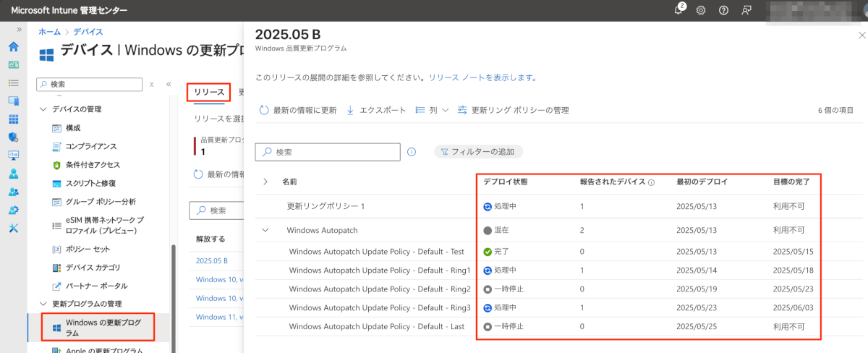Image resolution: width=868 pixels, height=353 pixels.
Task: Collapse the device menu with « button
Action: 169,84
